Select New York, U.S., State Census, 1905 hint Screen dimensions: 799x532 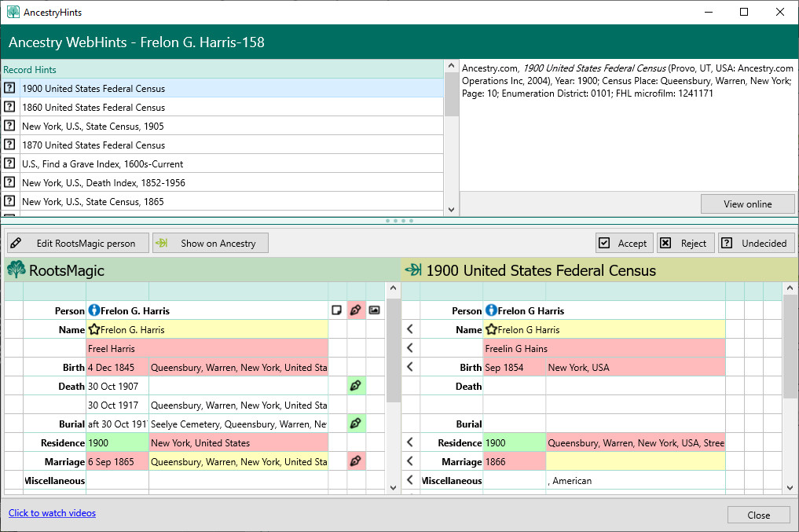[x=93, y=127]
